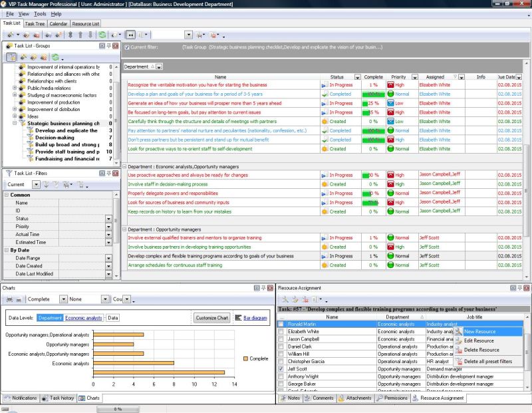
Task: Uncheck the Current filter checkbox
Action: point(127,48)
